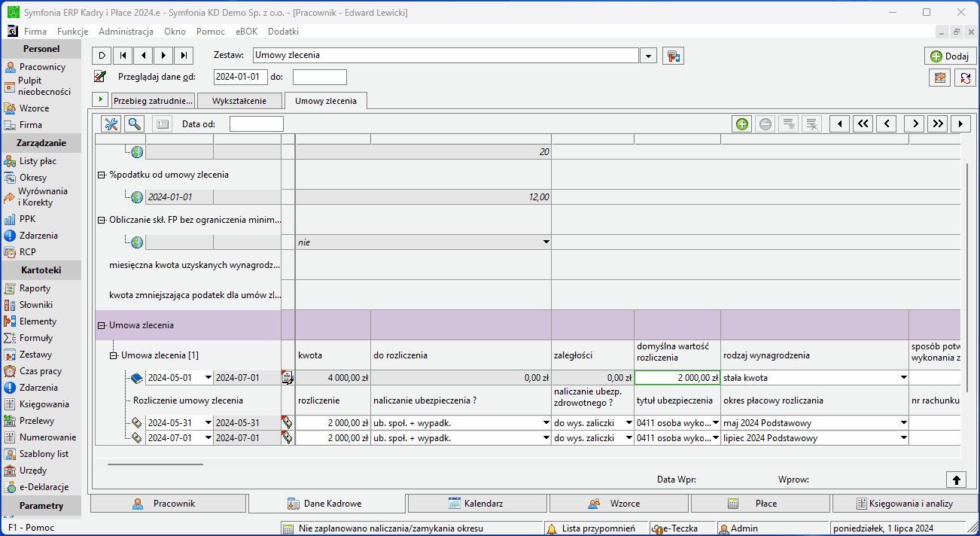Screen dimensions: 980x536
Task: Click the card view icon beside Data od
Action: pos(163,124)
